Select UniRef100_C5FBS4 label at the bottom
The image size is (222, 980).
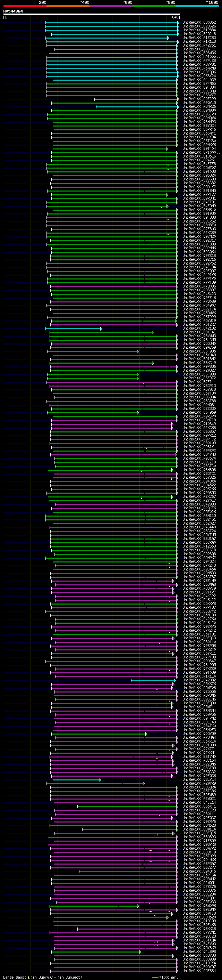tap(199, 971)
